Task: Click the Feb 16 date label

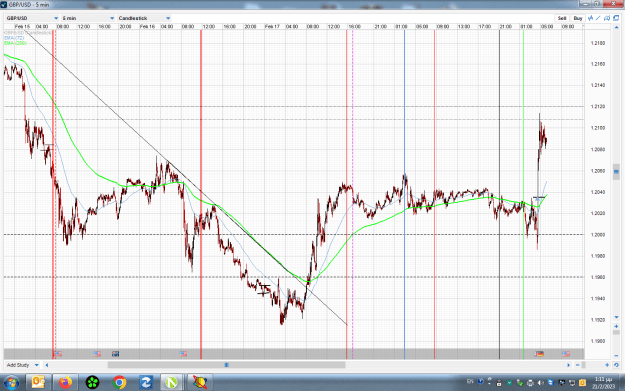Action: (x=147, y=27)
